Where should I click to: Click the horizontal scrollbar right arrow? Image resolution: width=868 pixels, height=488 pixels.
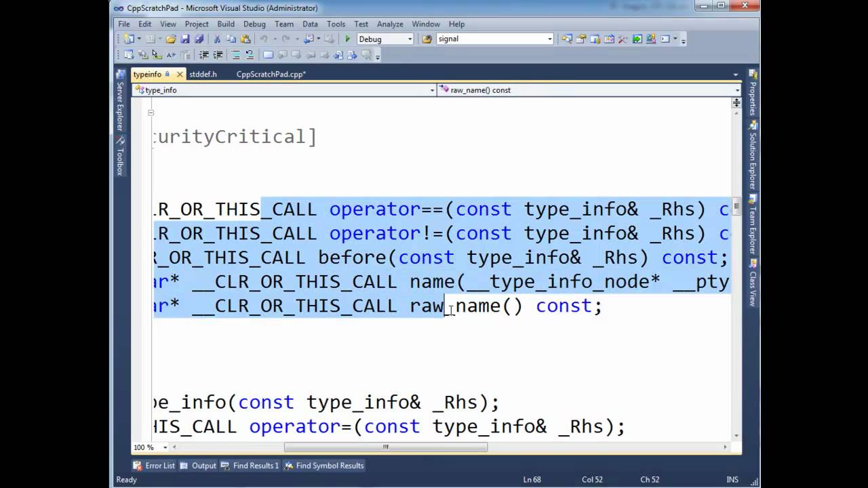(x=725, y=447)
